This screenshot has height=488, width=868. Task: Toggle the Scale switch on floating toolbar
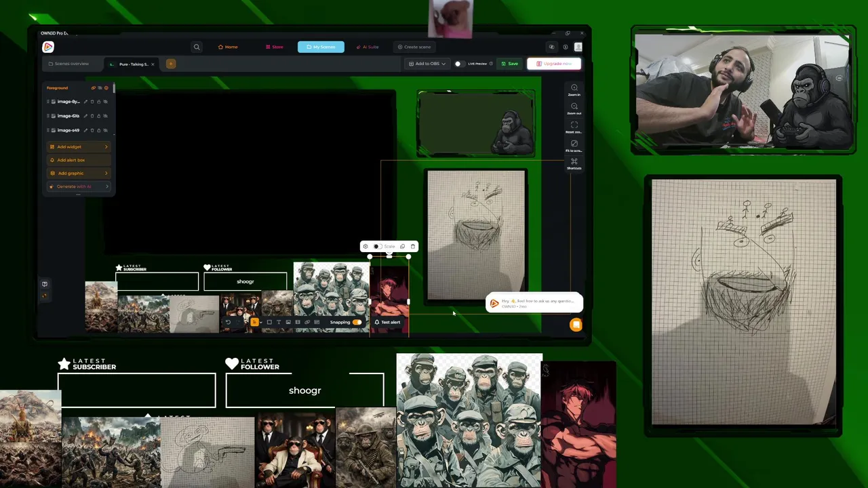click(x=378, y=247)
